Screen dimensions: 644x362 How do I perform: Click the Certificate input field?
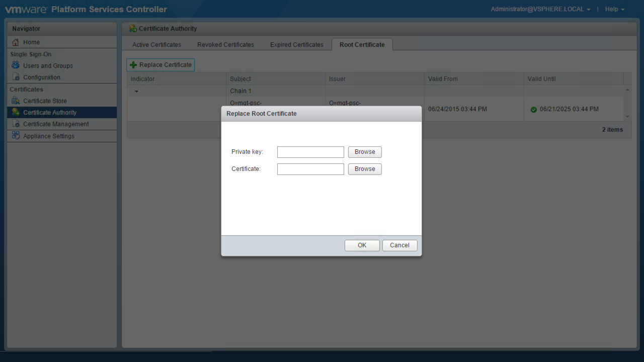tap(310, 169)
